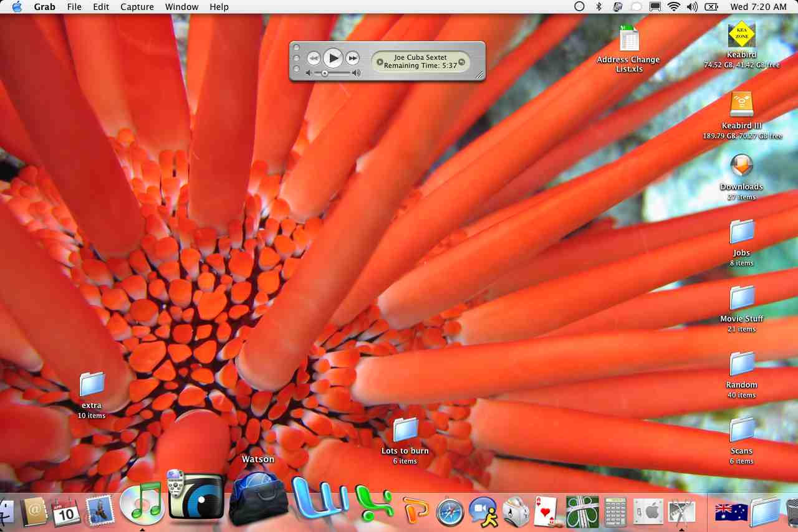Viewport: 798px width, 532px height.
Task: Click the Wi-Fi AirPort status icon
Action: 673,7
